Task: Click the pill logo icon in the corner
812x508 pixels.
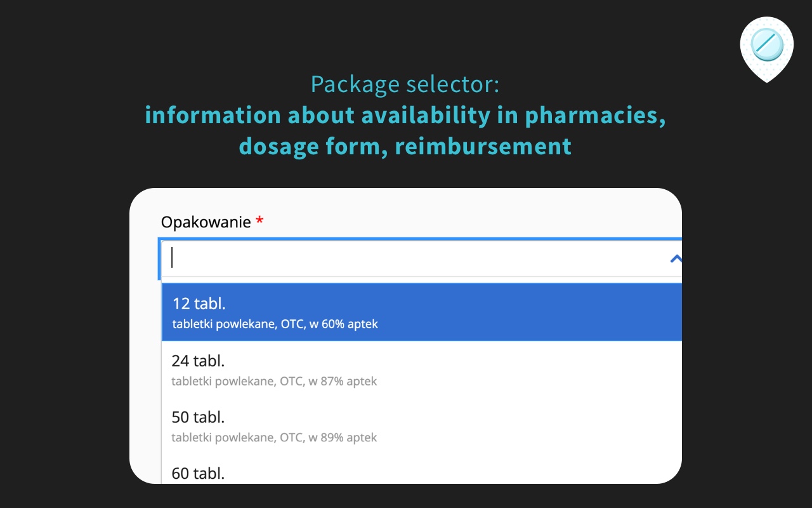Action: coord(766,46)
